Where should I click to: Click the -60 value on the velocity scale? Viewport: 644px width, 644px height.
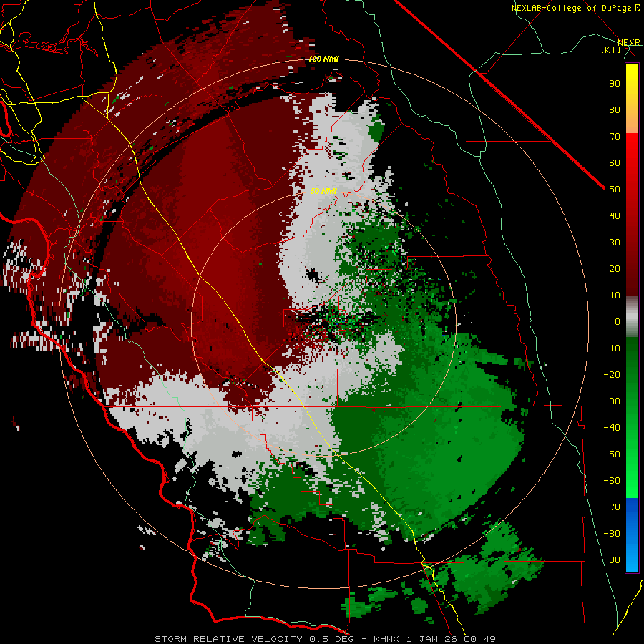(612, 481)
